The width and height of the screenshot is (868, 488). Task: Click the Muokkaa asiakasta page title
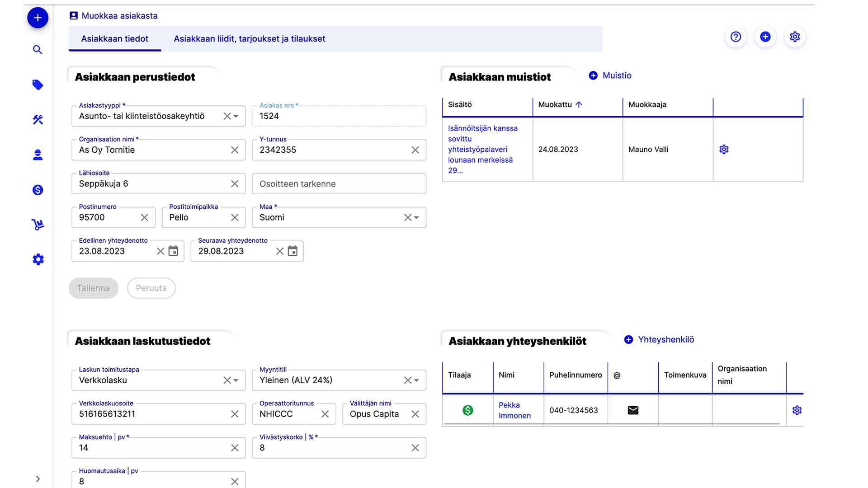(x=119, y=16)
